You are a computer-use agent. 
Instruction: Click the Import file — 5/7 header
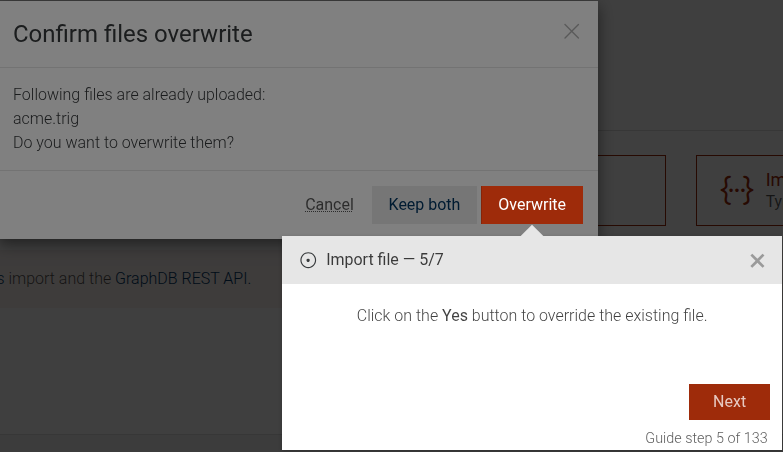tap(385, 261)
